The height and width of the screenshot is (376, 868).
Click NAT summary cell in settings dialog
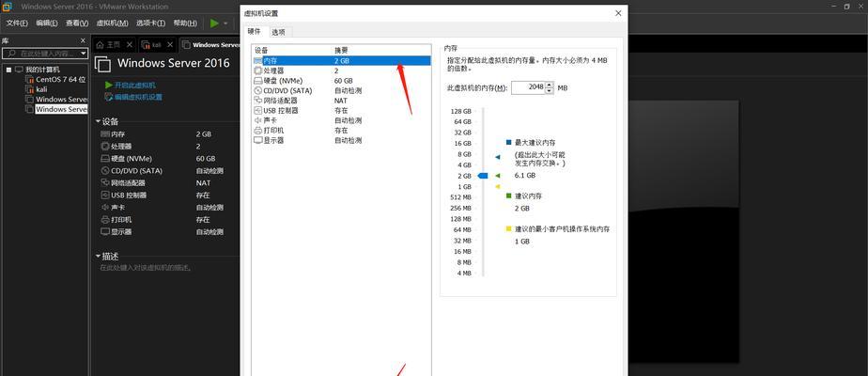tap(340, 101)
